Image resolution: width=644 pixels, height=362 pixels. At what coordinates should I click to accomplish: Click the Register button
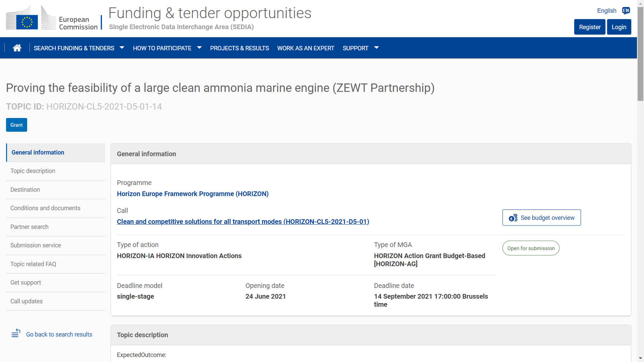click(x=590, y=27)
